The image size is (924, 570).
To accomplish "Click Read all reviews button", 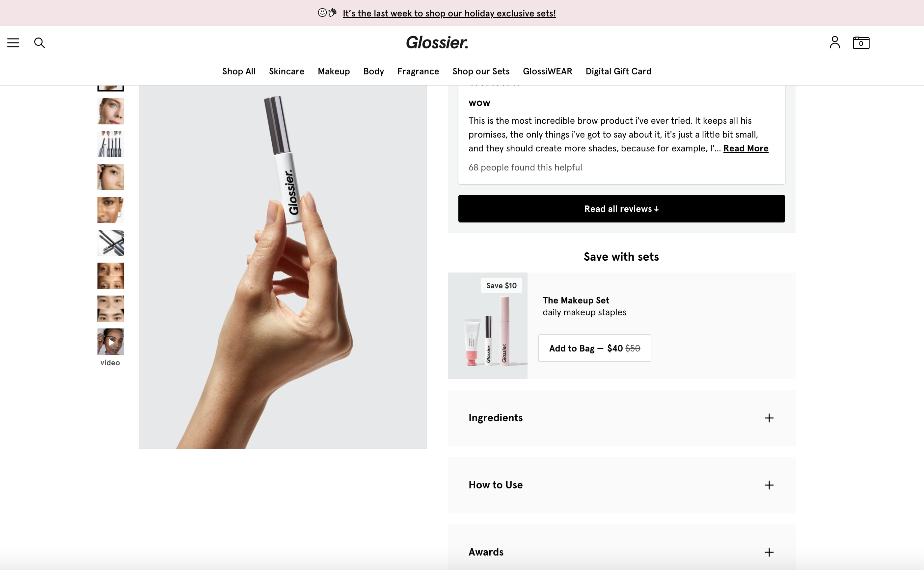I will pyautogui.click(x=621, y=208).
